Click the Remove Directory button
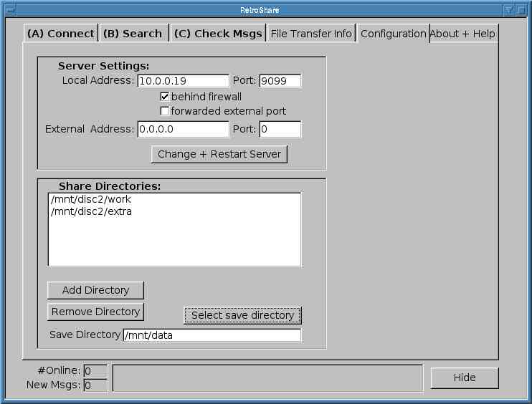This screenshot has width=532, height=404. pyautogui.click(x=95, y=312)
